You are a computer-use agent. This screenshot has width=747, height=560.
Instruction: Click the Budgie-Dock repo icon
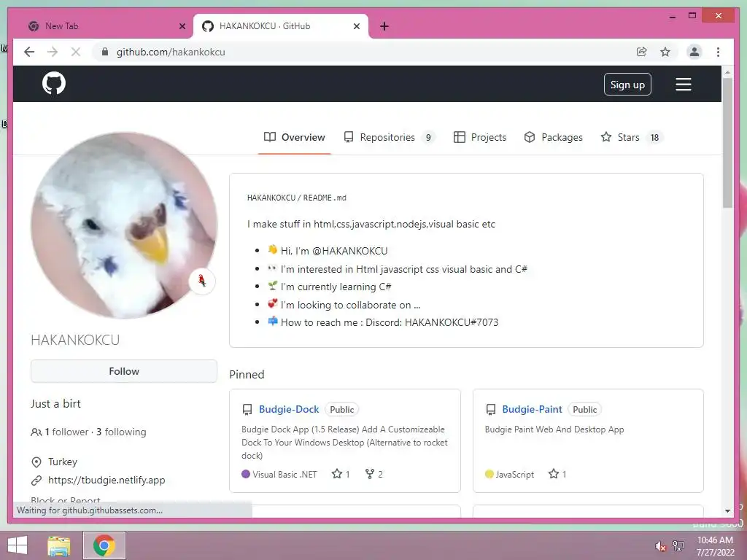coord(247,410)
